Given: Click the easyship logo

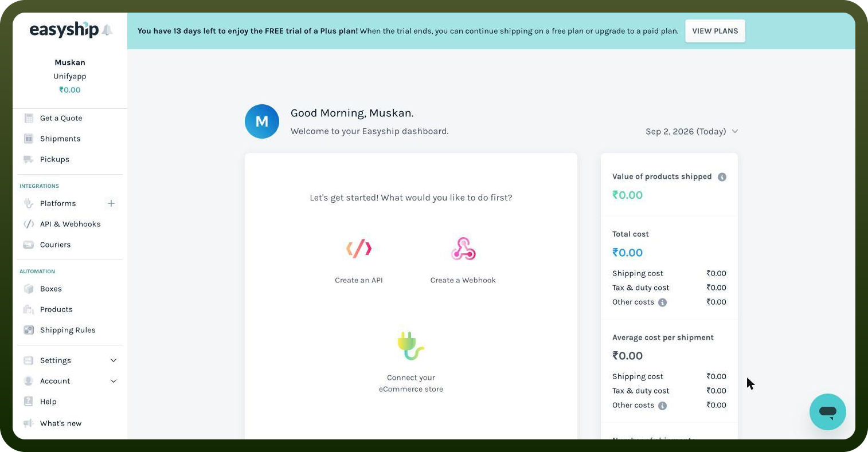Looking at the screenshot, I should coord(64,30).
